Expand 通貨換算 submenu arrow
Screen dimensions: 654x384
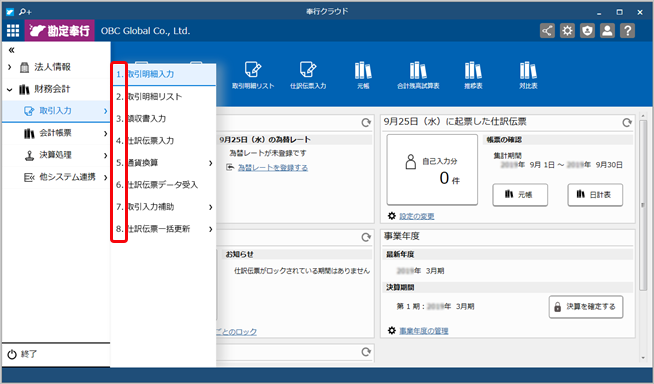[211, 163]
